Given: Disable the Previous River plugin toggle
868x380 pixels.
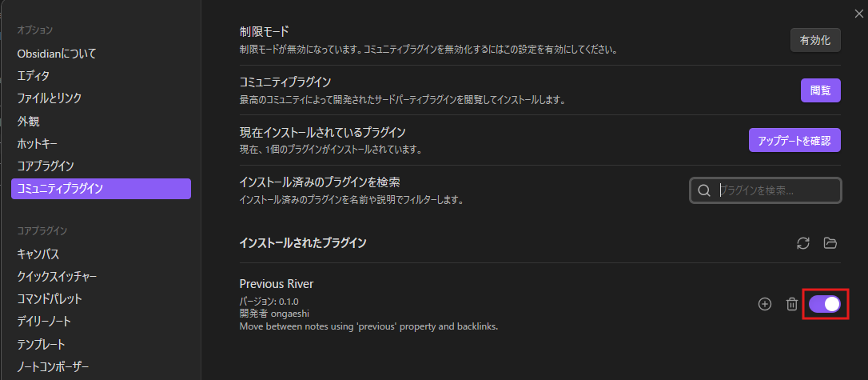Looking at the screenshot, I should pos(825,304).
